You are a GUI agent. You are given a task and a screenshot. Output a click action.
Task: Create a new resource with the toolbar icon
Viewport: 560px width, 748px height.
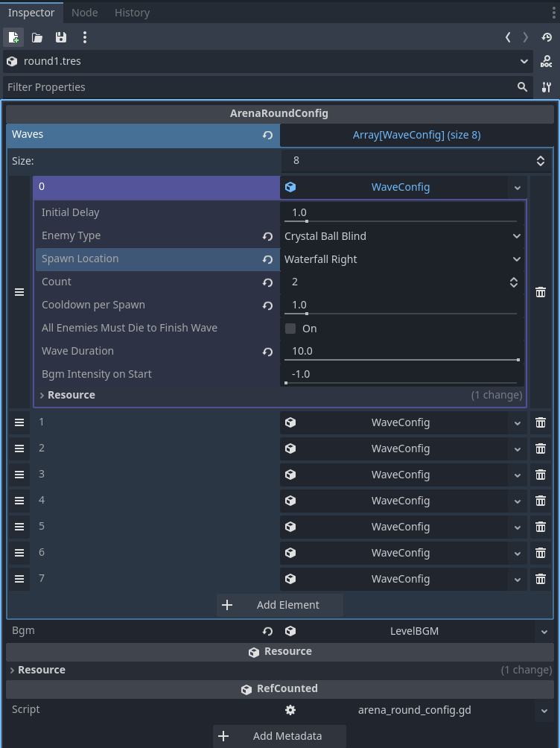(13, 37)
